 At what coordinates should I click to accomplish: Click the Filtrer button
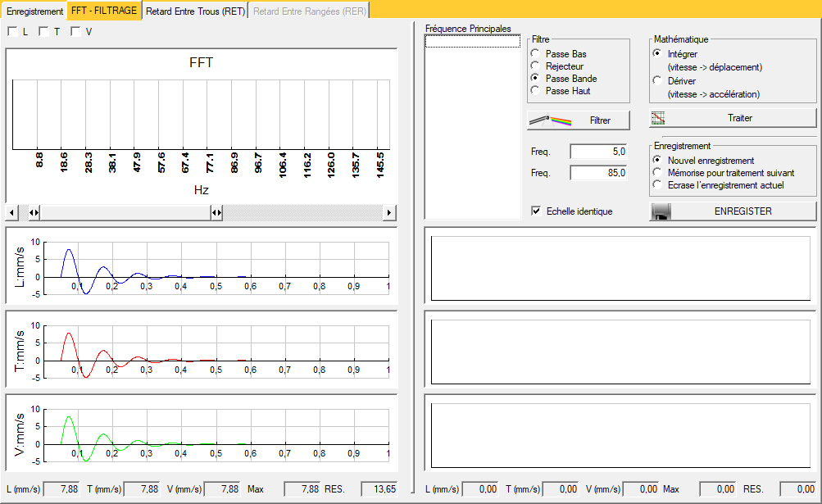pos(579,120)
